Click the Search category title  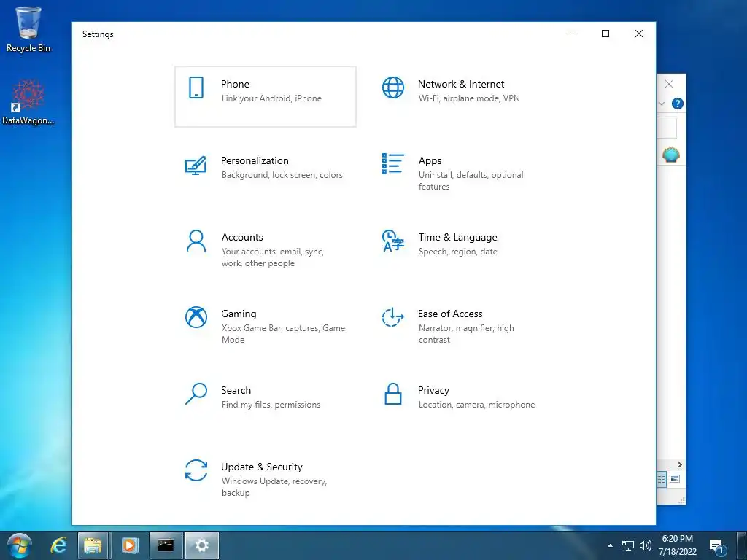(236, 391)
